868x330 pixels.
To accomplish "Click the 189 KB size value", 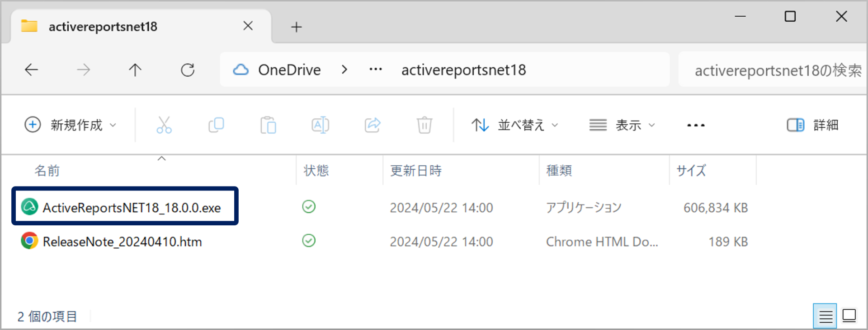I will pyautogui.click(x=728, y=242).
